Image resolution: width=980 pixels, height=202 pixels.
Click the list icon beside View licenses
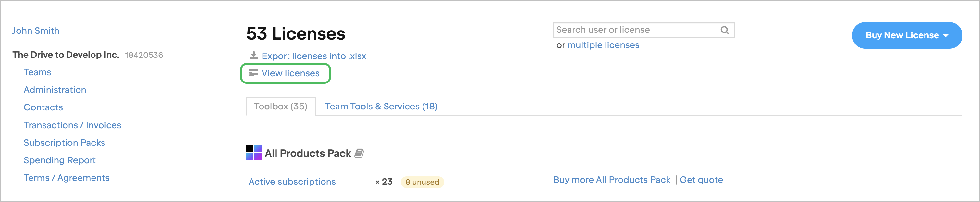(x=253, y=73)
